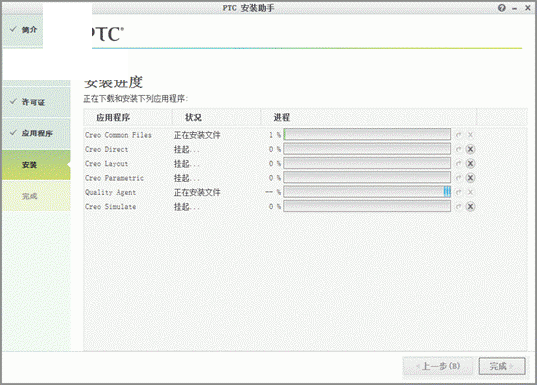Click the Creo Parametric progress bar
Image resolution: width=537 pixels, height=385 pixels.
coord(367,178)
